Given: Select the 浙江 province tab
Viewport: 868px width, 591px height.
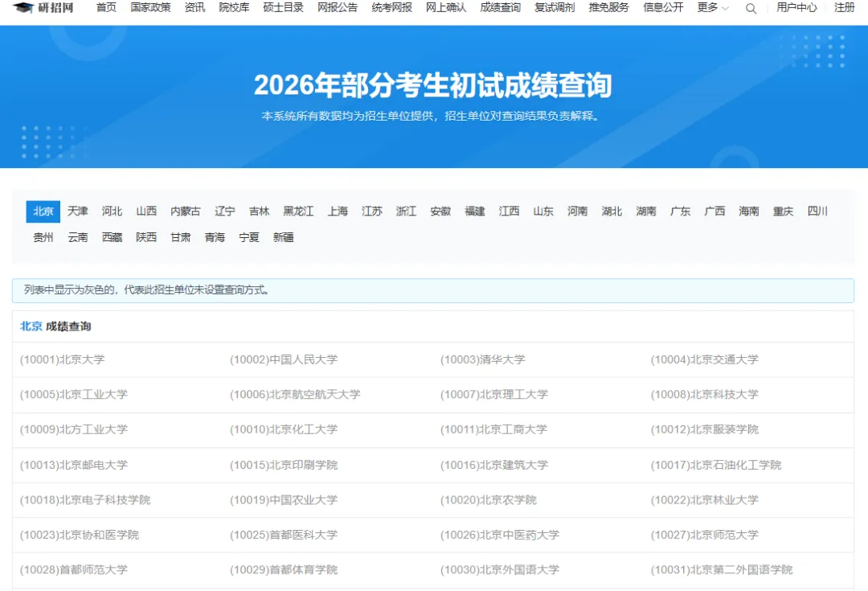Looking at the screenshot, I should pyautogui.click(x=407, y=211).
